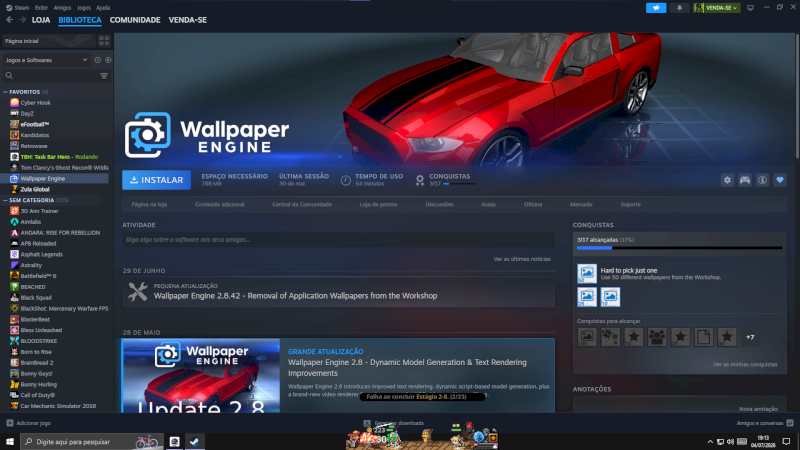Go to the COMUNIDADE tab
Image resolution: width=800 pixels, height=450 pixels.
(x=135, y=20)
